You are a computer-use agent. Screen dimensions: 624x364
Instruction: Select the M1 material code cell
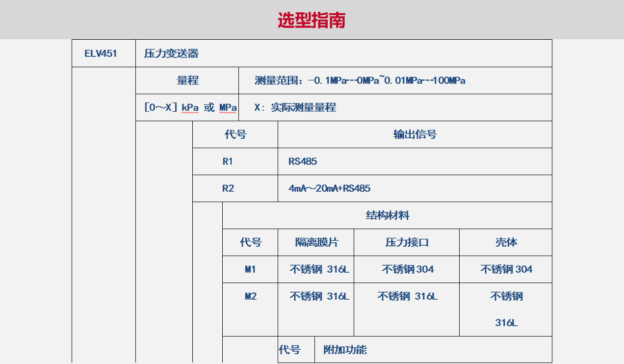pos(250,269)
